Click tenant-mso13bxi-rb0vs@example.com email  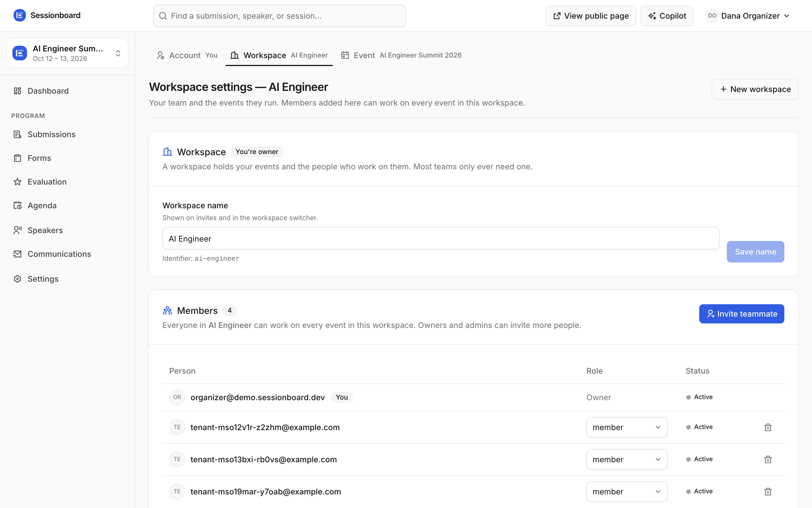pos(264,459)
